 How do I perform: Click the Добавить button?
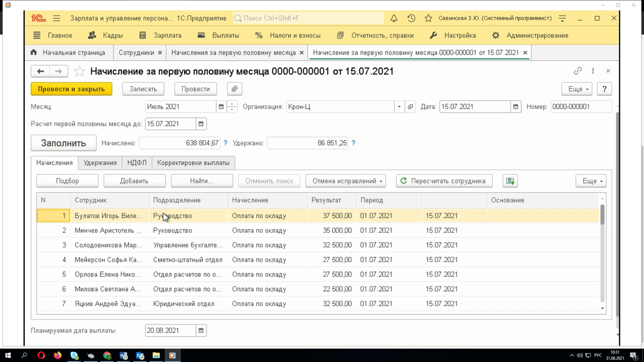coord(134,181)
